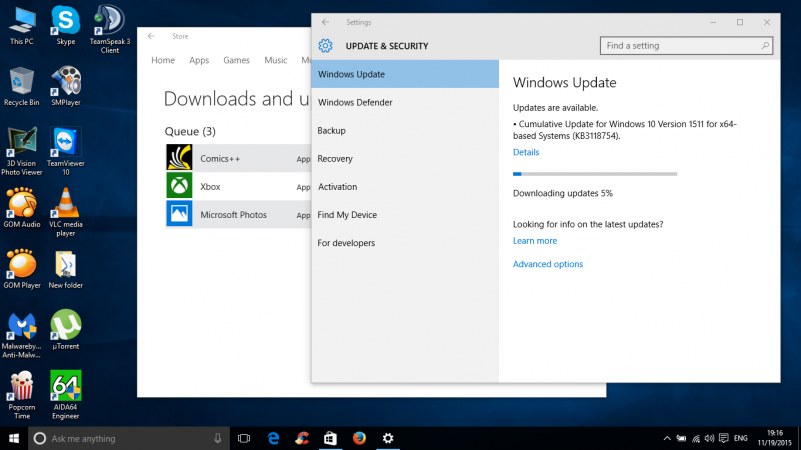
Task: Click the taskbar icon right of Edge
Action: pyautogui.click(x=302, y=438)
